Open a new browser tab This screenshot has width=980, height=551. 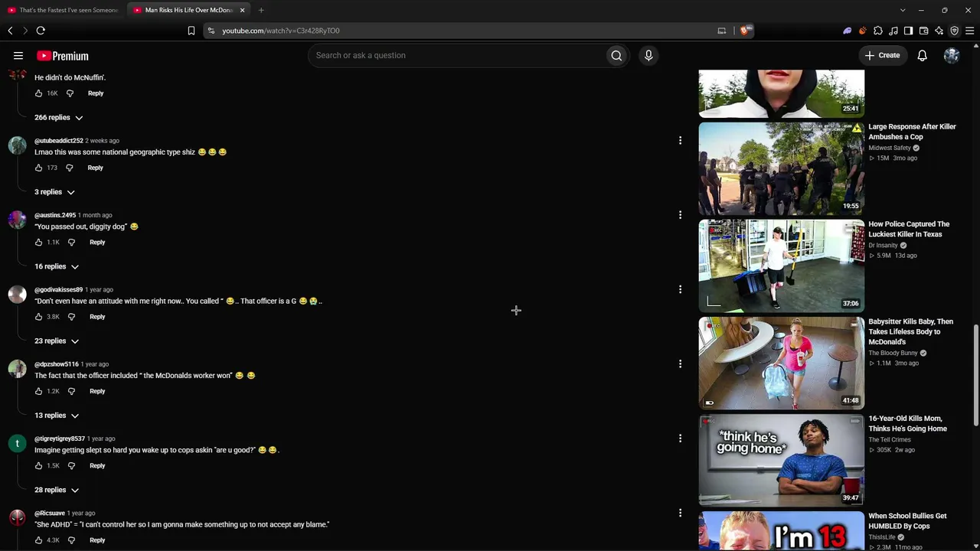point(261,10)
